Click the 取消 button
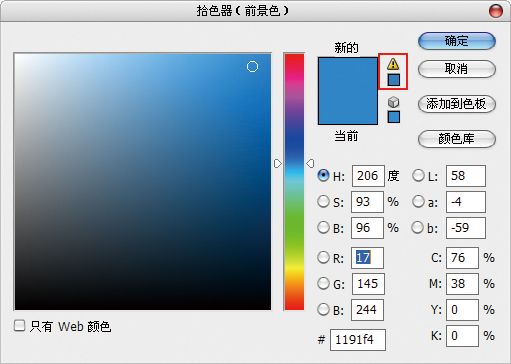Viewport: 511px width, 364px height. pos(457,69)
